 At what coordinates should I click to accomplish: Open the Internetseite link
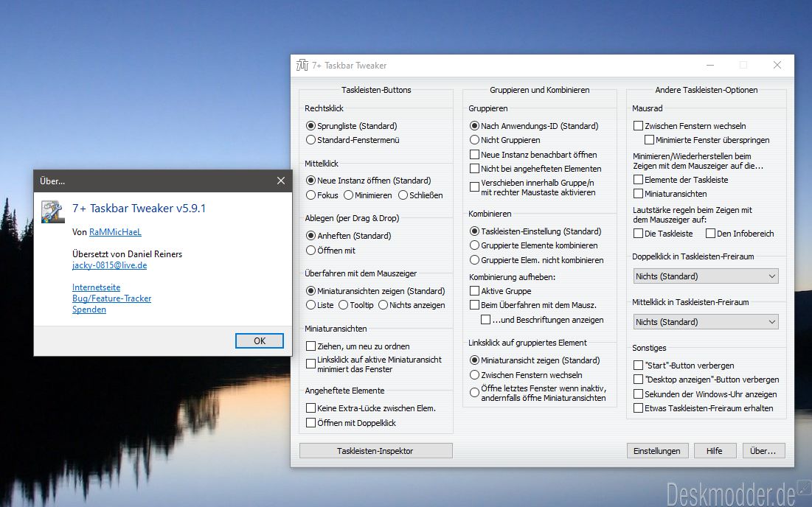point(97,287)
